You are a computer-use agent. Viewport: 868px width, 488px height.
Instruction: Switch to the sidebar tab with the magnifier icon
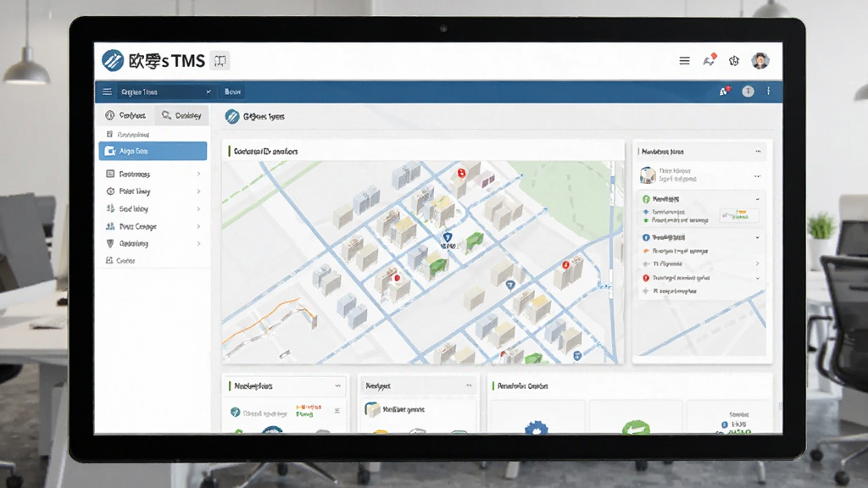coord(181,115)
